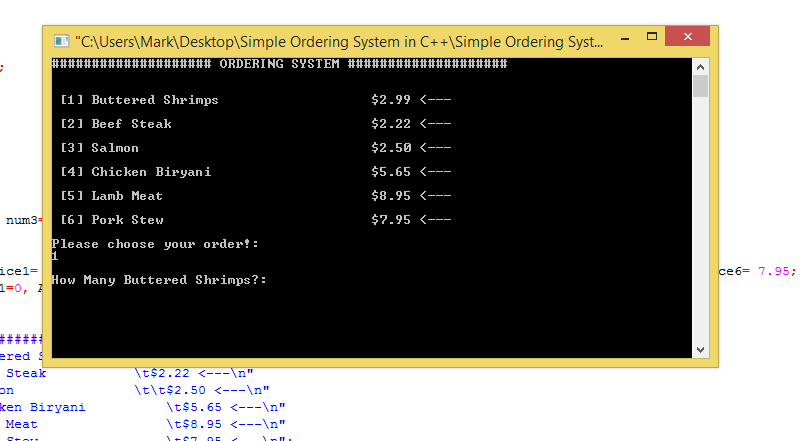811x441 pixels.
Task: Click the $8.95 price in console
Action: [x=391, y=196]
